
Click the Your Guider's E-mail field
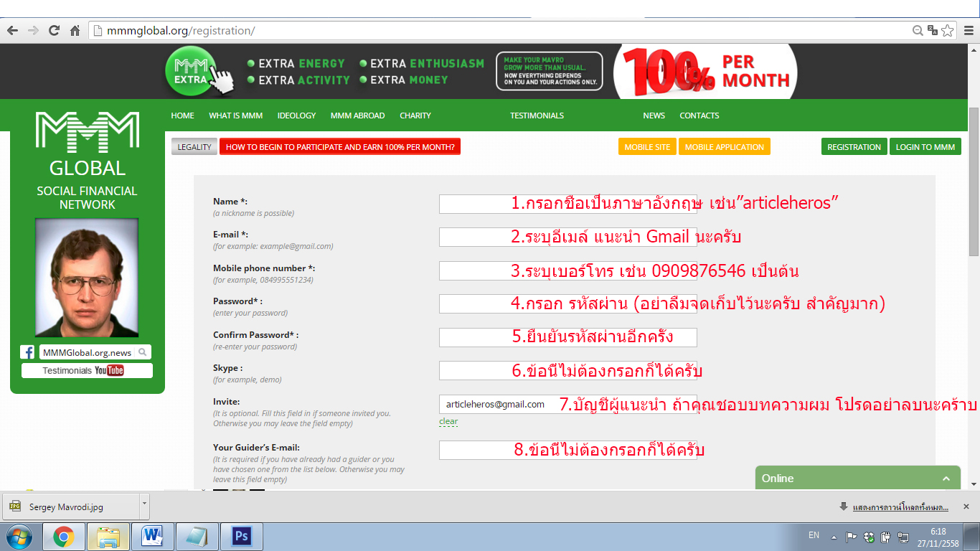(567, 450)
